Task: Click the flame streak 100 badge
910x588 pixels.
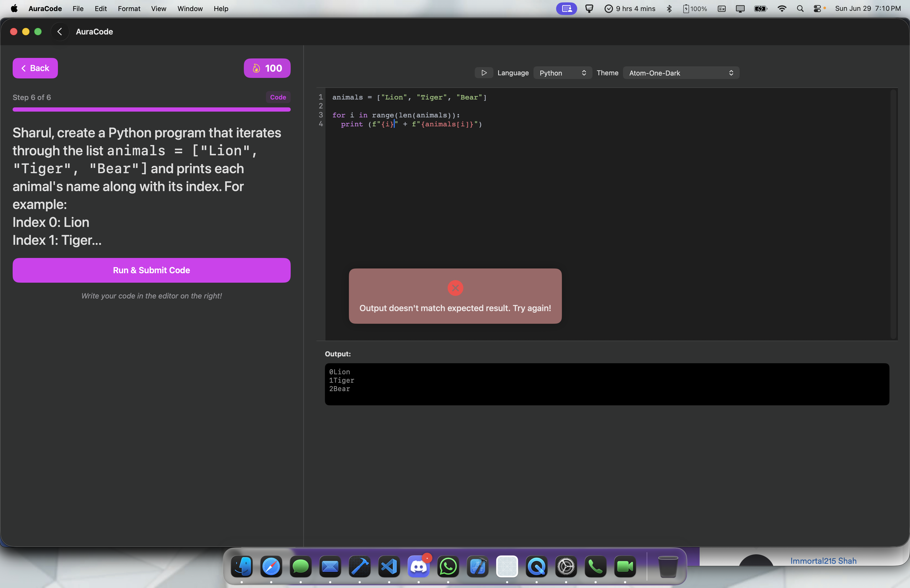Action: [267, 68]
